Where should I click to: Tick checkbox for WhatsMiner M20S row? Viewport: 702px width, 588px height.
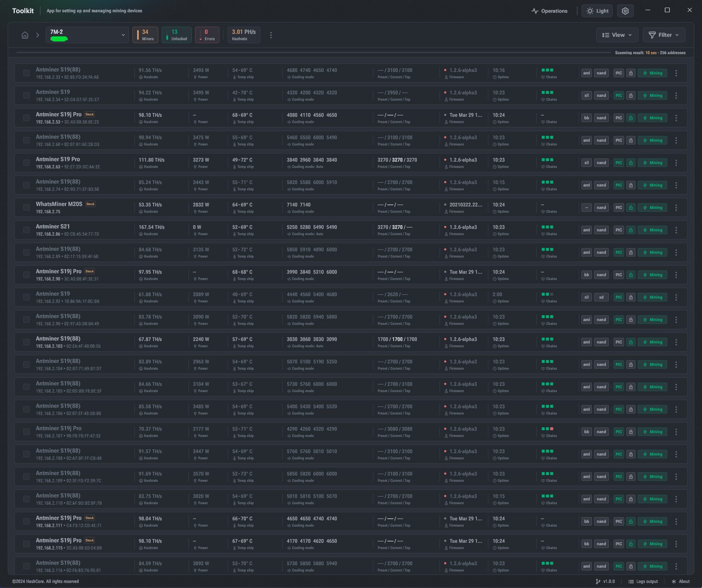pyautogui.click(x=26, y=208)
